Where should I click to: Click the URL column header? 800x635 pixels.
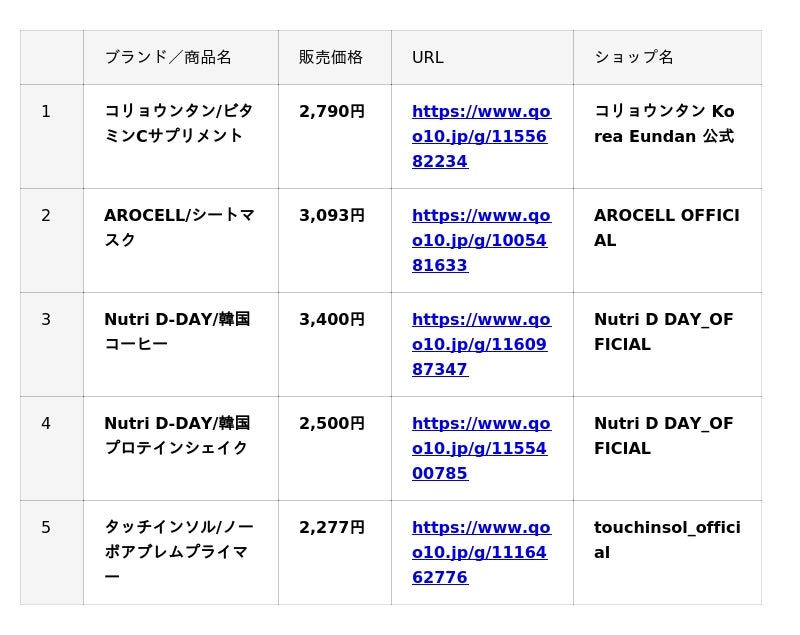[428, 57]
